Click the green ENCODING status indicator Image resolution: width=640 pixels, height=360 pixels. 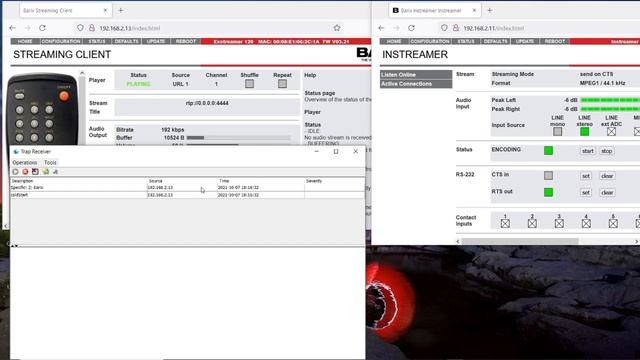tap(548, 151)
